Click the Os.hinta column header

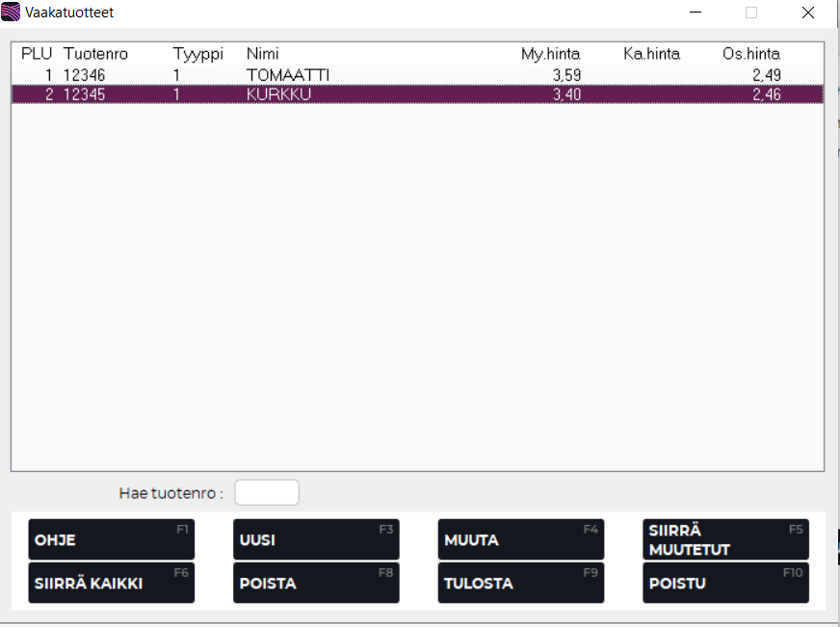pyautogui.click(x=750, y=54)
